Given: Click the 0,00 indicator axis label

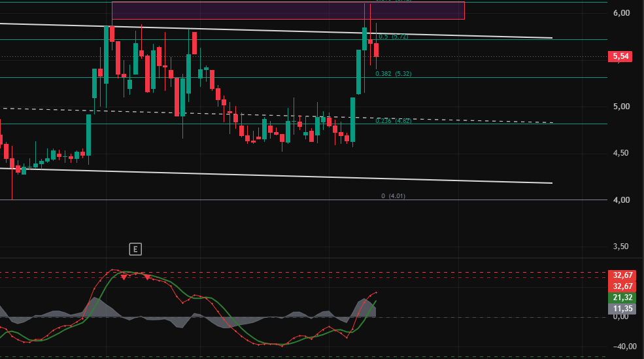Looking at the screenshot, I should click(x=620, y=316).
